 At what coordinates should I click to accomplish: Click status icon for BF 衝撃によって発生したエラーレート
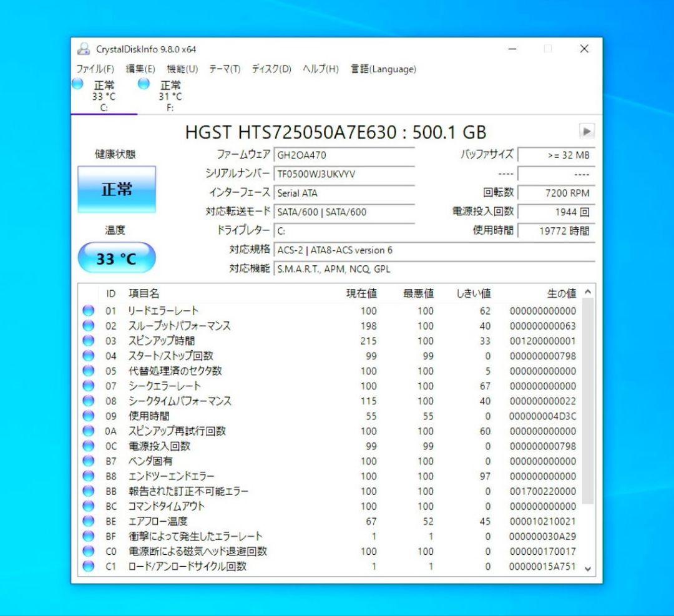point(88,536)
